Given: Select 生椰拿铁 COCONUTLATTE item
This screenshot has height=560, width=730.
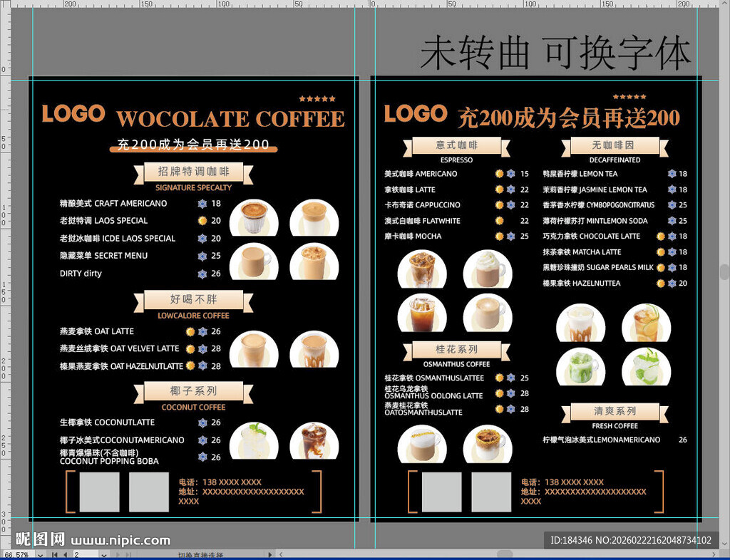Looking at the screenshot, I should [107, 422].
